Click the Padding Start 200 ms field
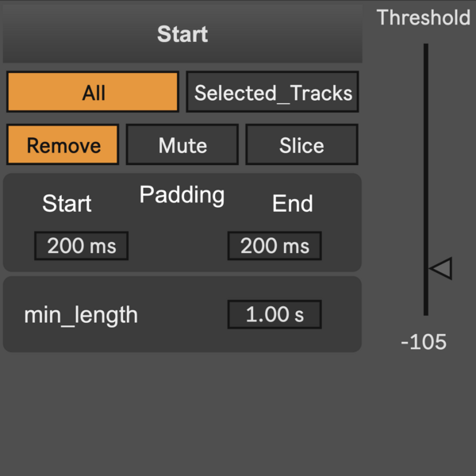Image resolution: width=476 pixels, height=476 pixels. [x=81, y=246]
